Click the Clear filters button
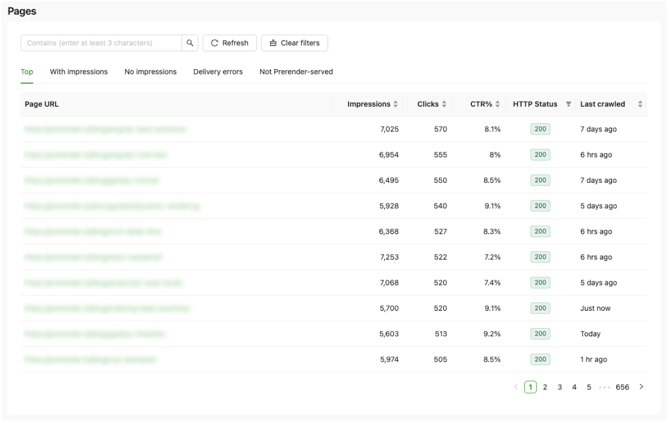 [x=294, y=43]
